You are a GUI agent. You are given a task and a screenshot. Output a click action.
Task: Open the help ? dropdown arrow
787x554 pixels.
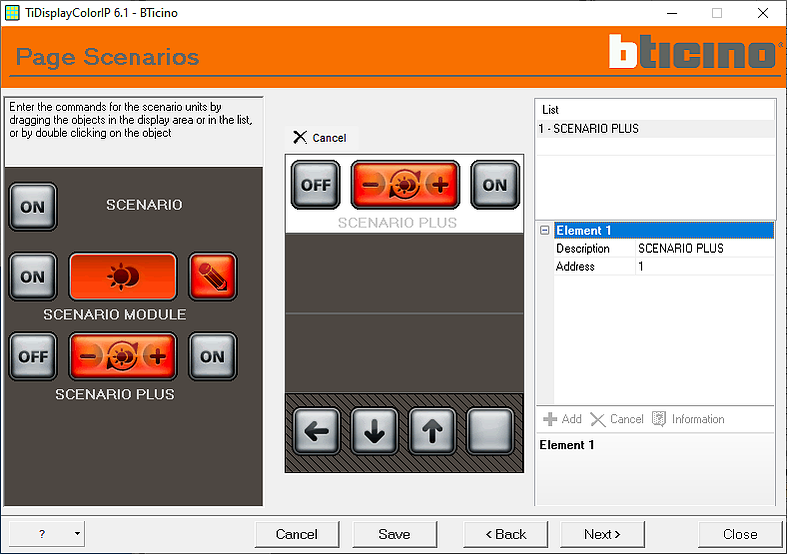[77, 533]
